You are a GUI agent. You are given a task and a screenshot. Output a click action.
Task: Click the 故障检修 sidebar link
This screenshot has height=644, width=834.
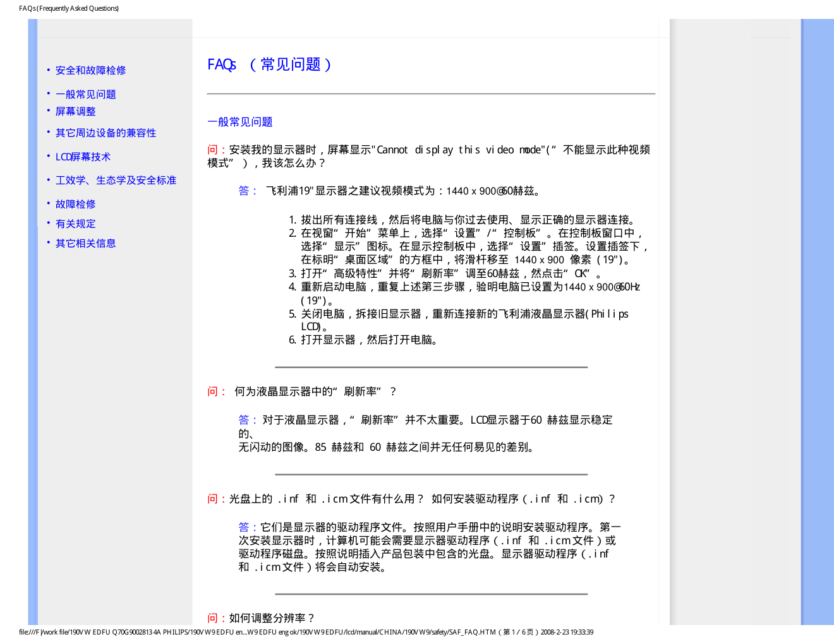(75, 204)
